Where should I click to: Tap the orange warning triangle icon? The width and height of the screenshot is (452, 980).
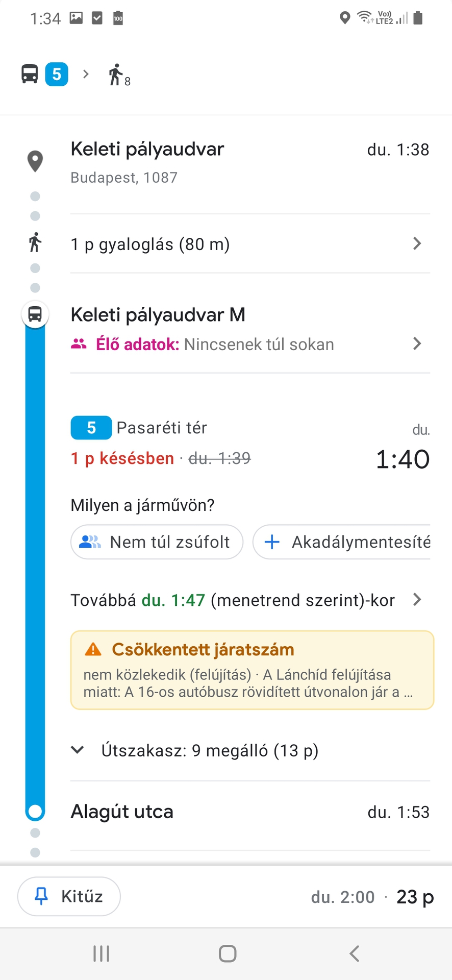(x=93, y=649)
